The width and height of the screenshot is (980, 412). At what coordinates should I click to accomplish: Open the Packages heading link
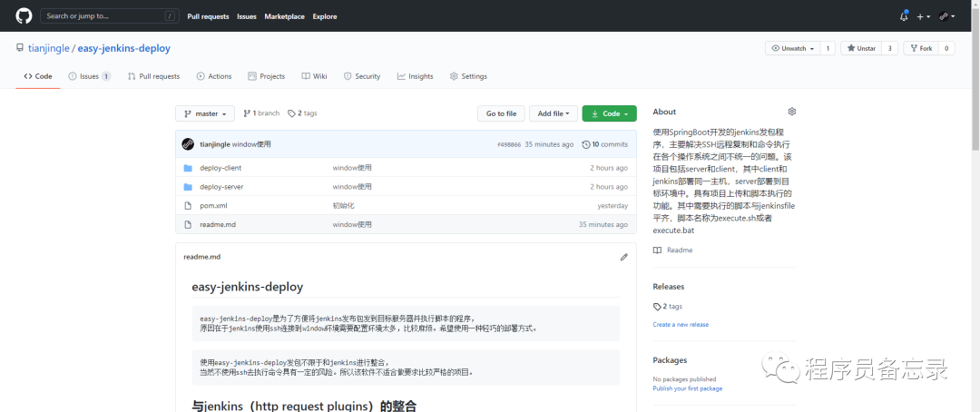[x=670, y=360]
